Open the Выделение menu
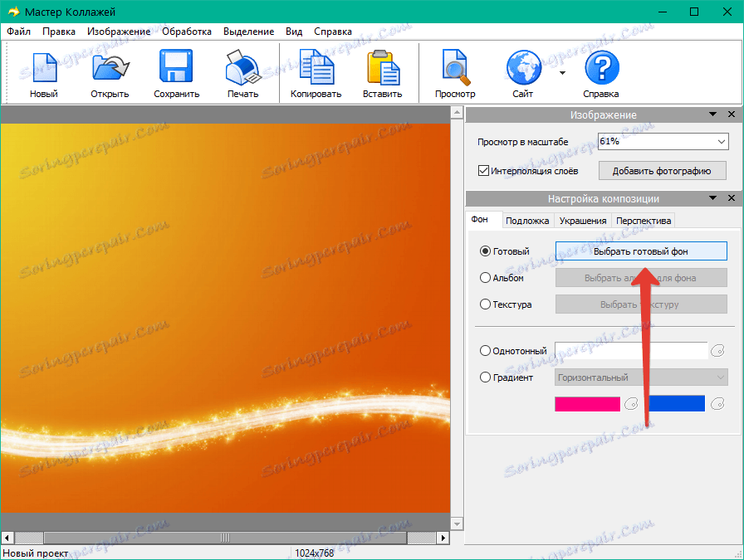744x560 pixels. point(248,32)
